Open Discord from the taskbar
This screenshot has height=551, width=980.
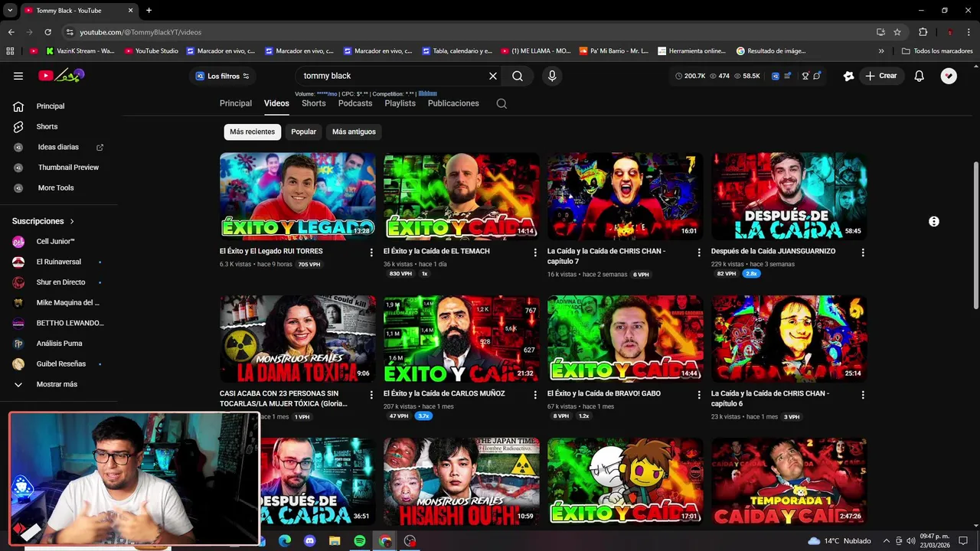point(310,541)
